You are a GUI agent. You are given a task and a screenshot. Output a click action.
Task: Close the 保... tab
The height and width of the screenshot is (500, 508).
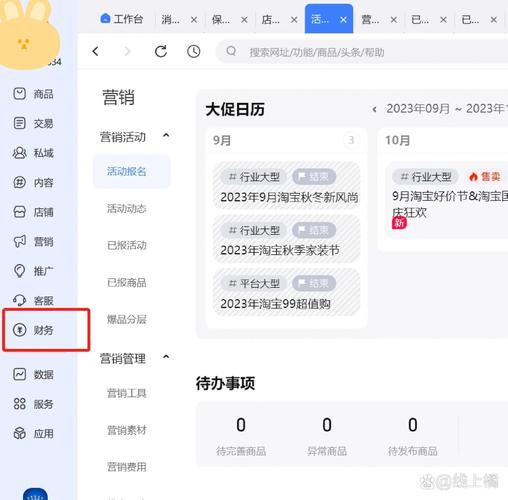pyautogui.click(x=244, y=20)
